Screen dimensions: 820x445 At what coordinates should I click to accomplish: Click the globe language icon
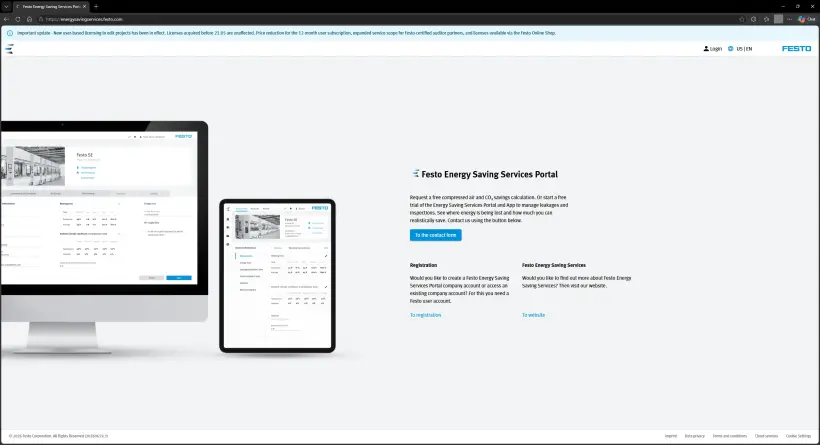click(x=731, y=49)
